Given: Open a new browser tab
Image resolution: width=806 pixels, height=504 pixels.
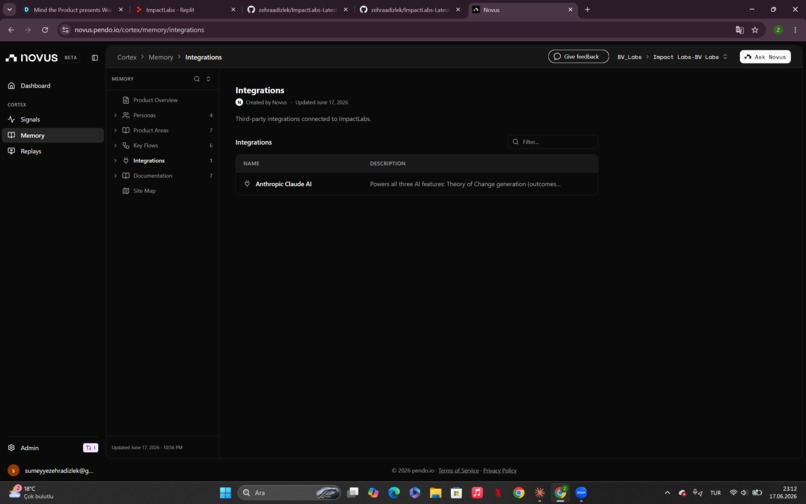Looking at the screenshot, I should pos(588,10).
